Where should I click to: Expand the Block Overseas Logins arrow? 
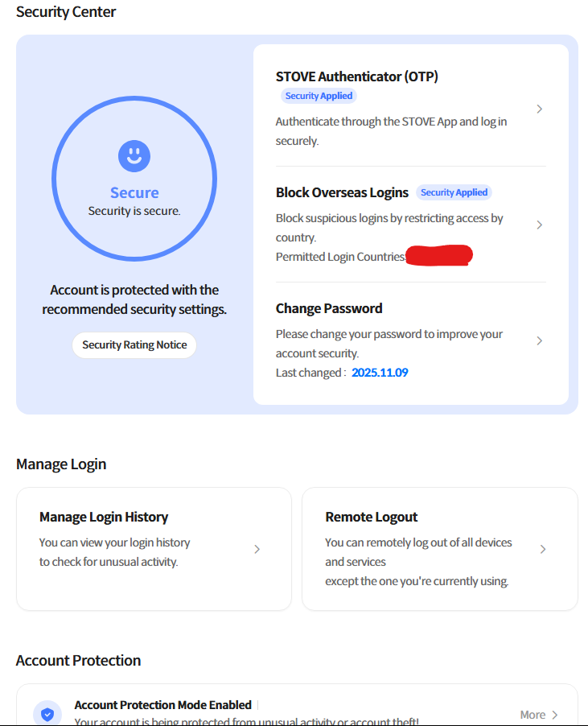[540, 225]
